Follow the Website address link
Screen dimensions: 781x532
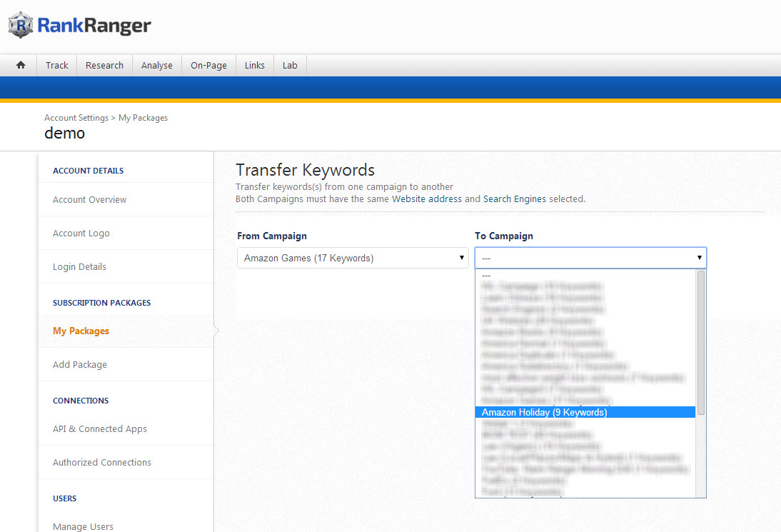click(x=427, y=199)
